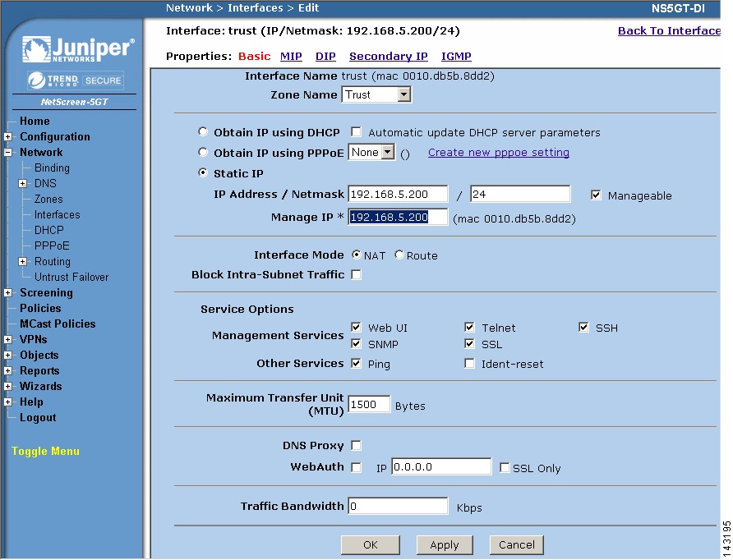The image size is (733, 560).
Task: Enable the Ident-reset checkbox
Action: tap(469, 364)
